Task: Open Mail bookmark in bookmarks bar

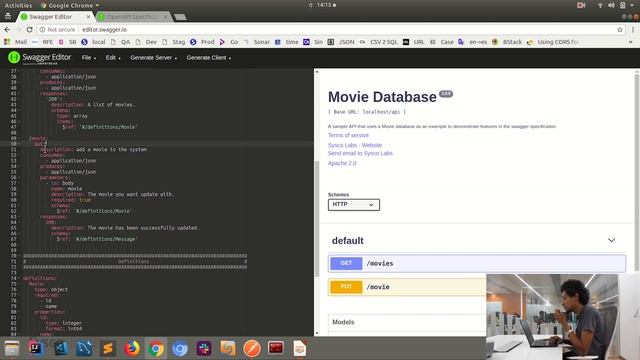Action: point(16,42)
